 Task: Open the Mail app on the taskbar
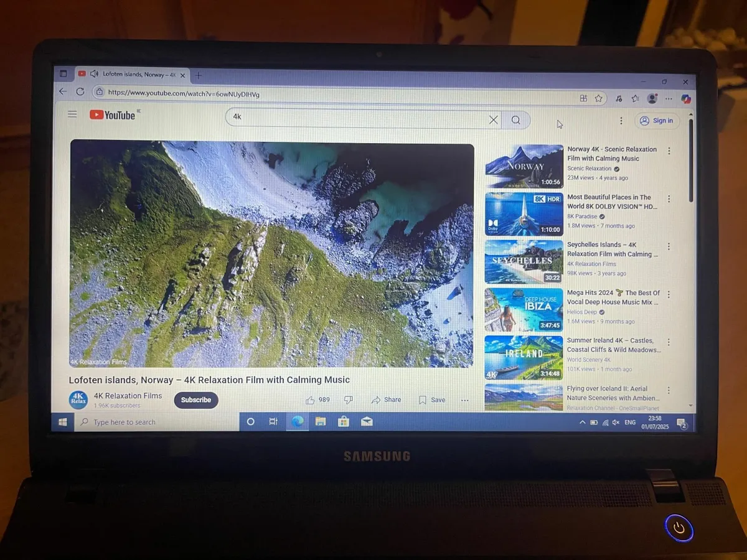click(x=367, y=422)
